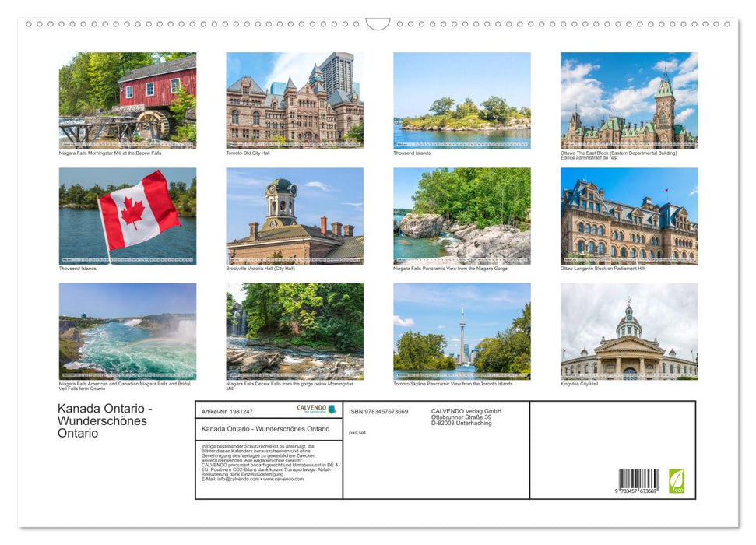Click the ISBN 9783457673669 text
Viewport: 756px width, 545px height.
coord(380,410)
